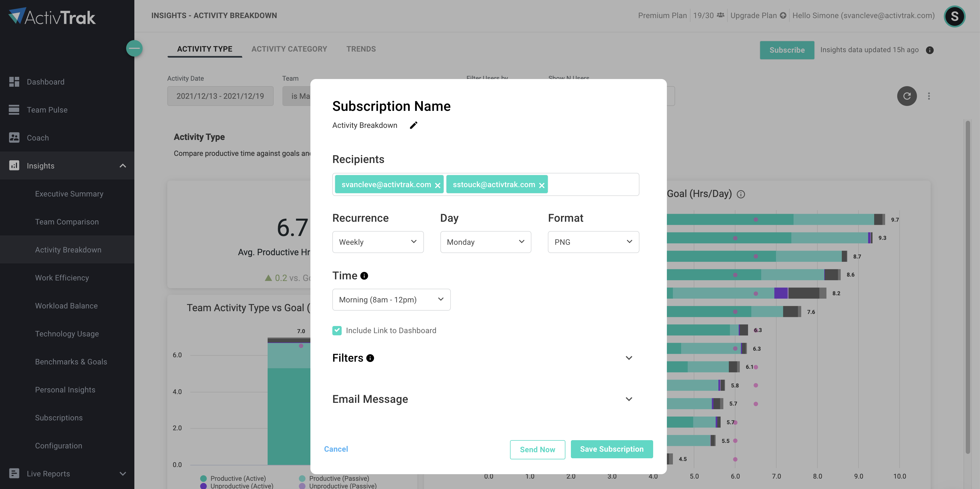Open Personal Insights in sidebar
Viewport: 980px width, 489px height.
[x=65, y=390]
